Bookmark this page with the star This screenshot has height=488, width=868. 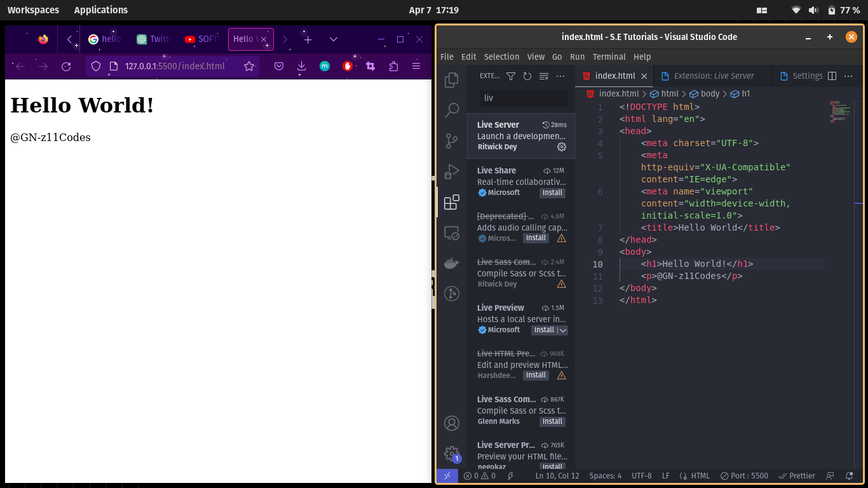[249, 66]
